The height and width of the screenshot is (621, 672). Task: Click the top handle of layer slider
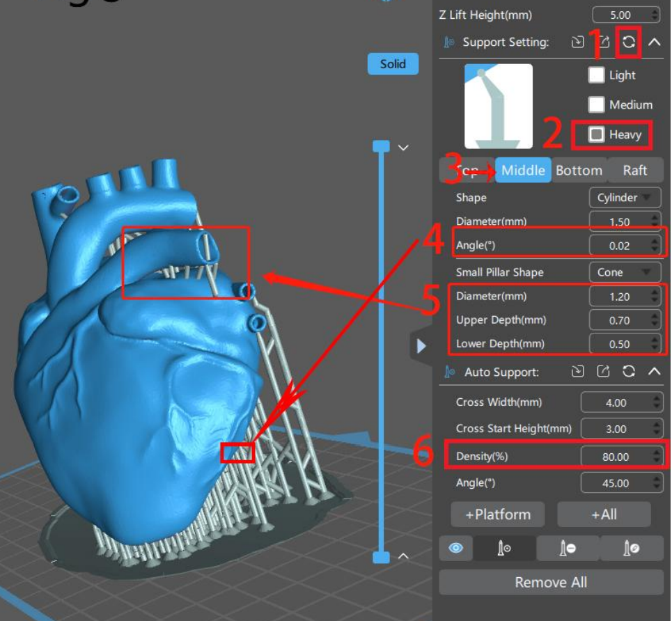pos(381,146)
